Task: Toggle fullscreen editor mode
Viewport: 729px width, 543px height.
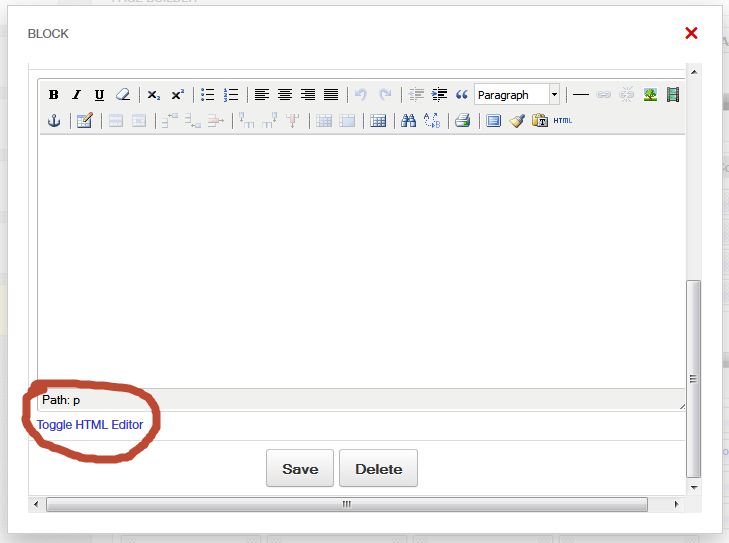Action: coord(493,121)
